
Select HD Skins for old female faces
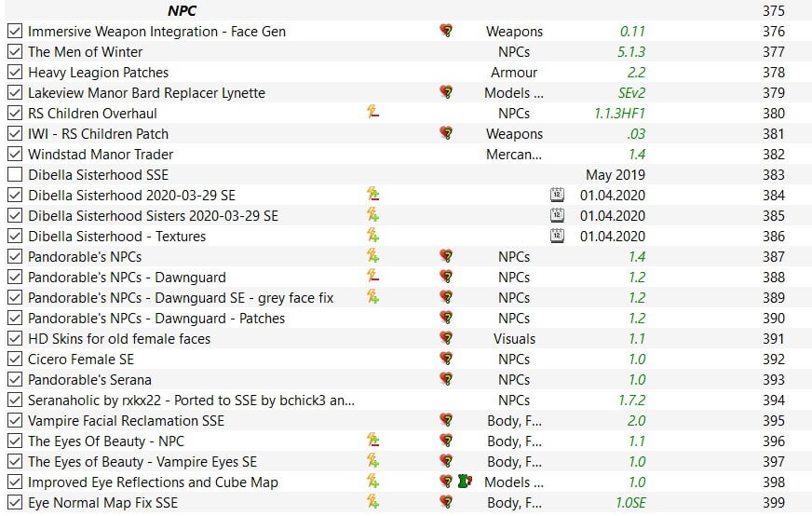pos(119,339)
